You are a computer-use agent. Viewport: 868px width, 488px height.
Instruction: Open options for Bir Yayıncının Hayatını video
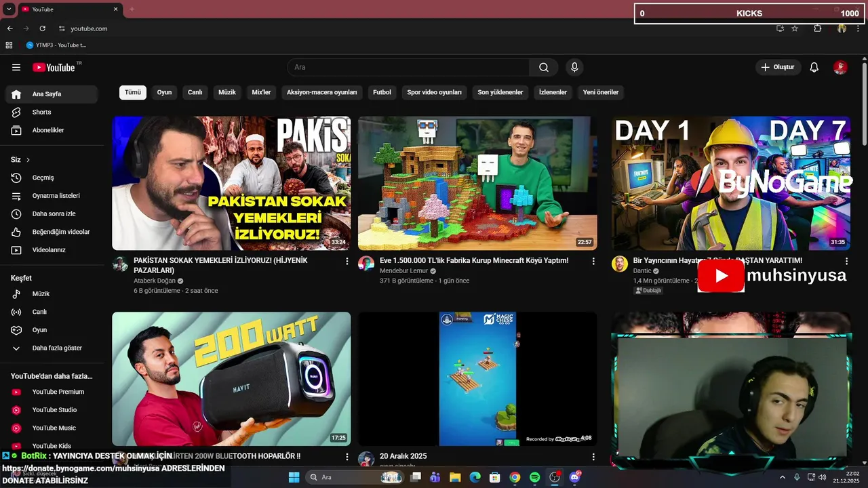click(846, 261)
